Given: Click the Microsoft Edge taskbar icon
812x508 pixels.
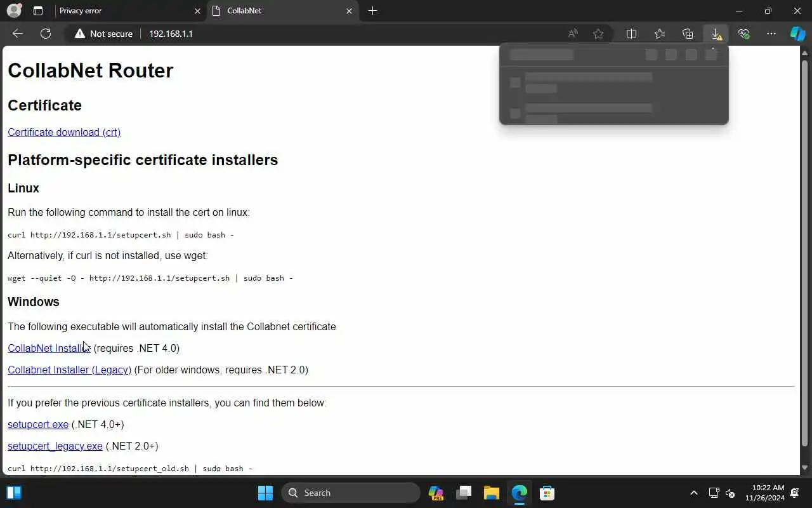Looking at the screenshot, I should click(x=520, y=493).
